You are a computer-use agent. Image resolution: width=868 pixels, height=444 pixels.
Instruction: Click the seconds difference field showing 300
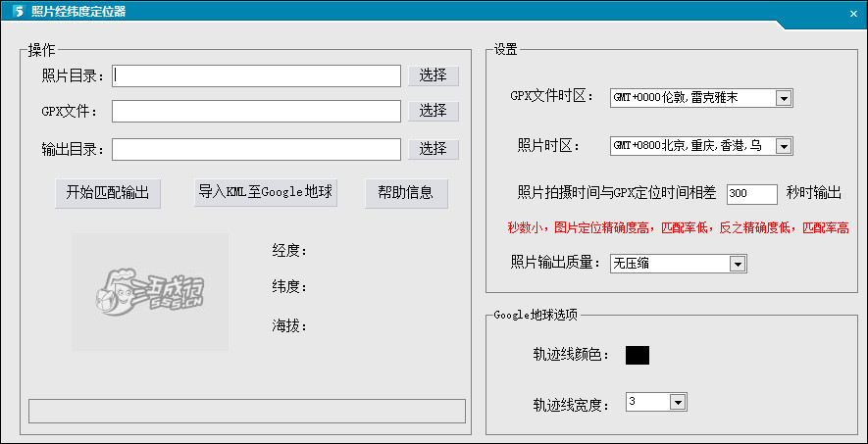(752, 193)
